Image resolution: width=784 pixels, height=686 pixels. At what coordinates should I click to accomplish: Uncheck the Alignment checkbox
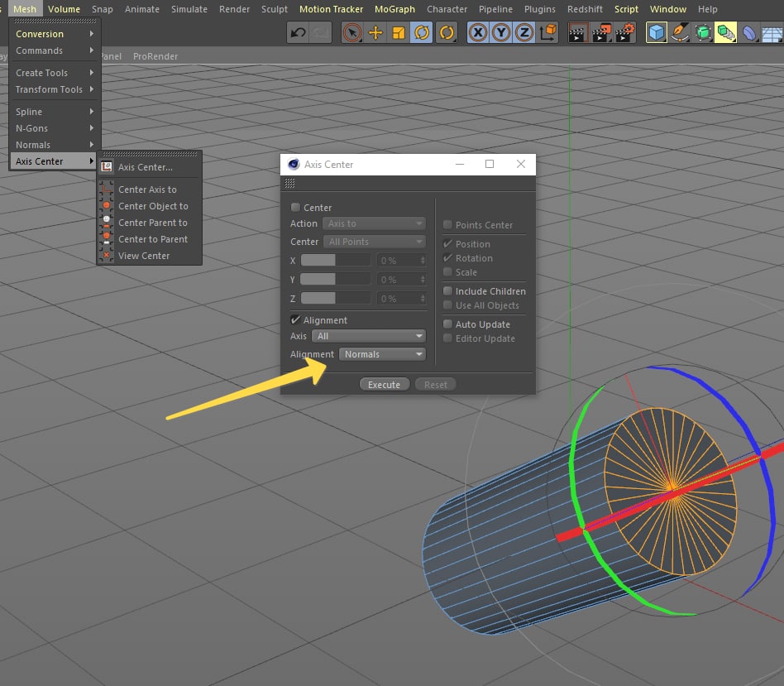tap(295, 319)
